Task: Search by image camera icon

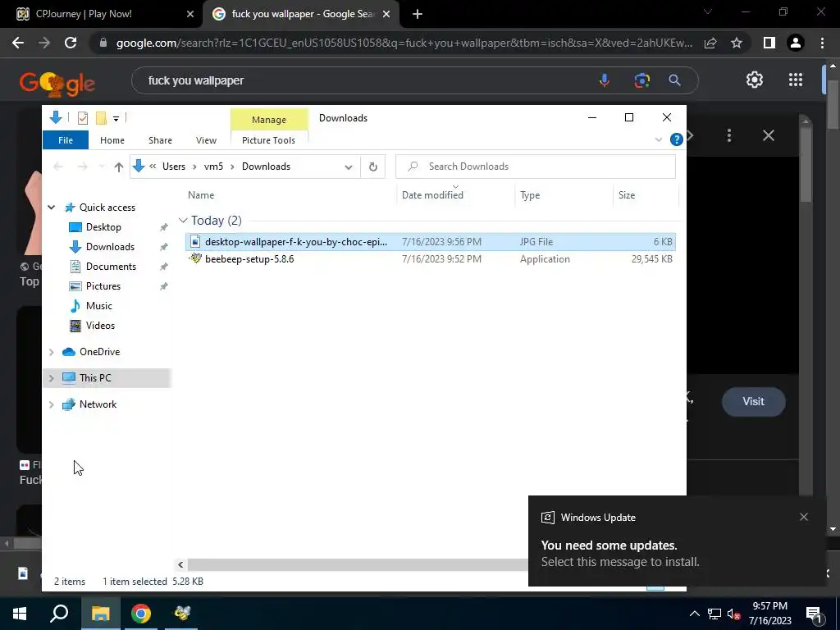Action: tap(641, 80)
